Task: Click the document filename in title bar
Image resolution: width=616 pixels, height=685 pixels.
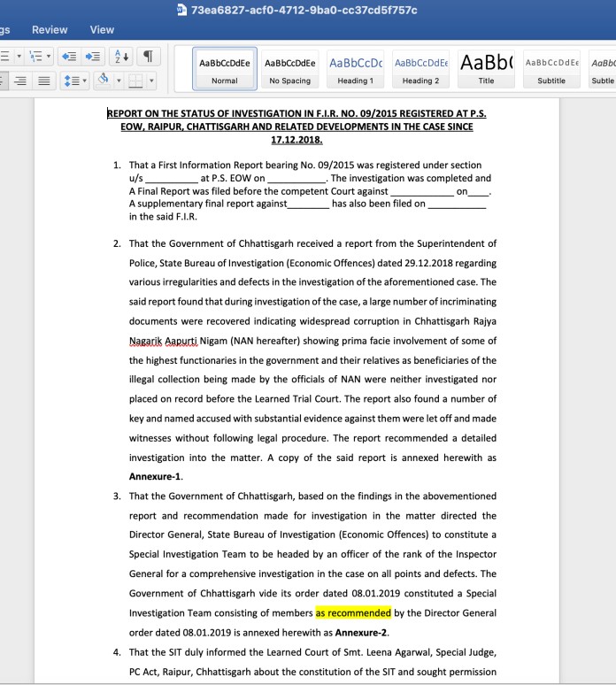Action: point(304,10)
